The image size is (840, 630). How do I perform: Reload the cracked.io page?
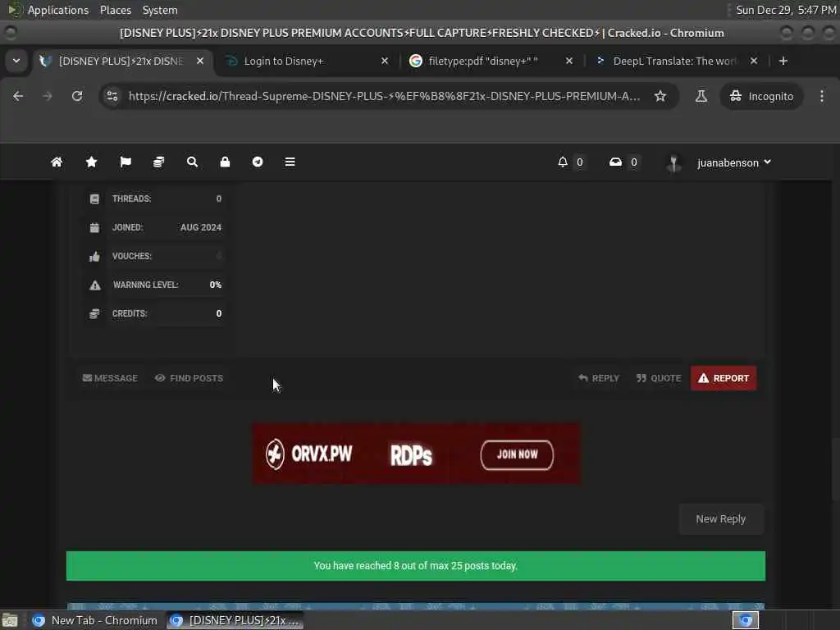[77, 96]
